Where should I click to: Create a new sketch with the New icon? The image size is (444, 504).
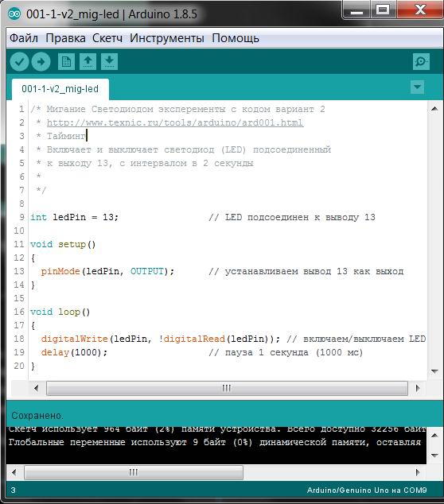click(66, 61)
